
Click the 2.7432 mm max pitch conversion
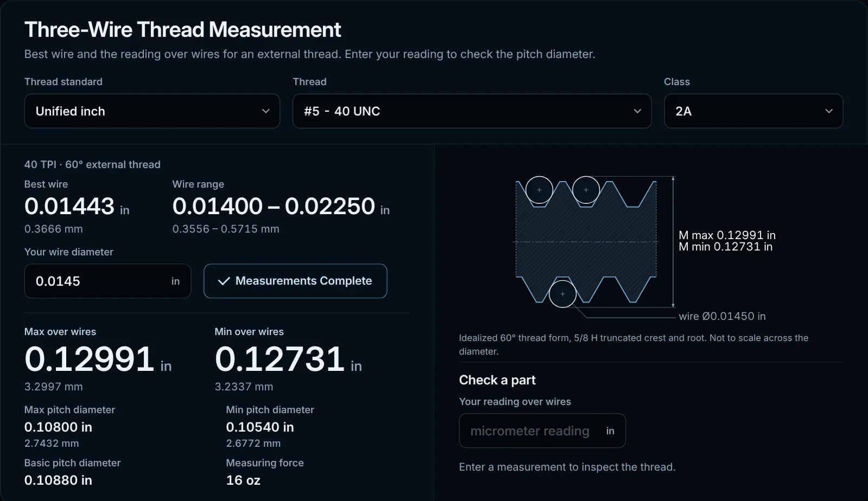tap(52, 443)
